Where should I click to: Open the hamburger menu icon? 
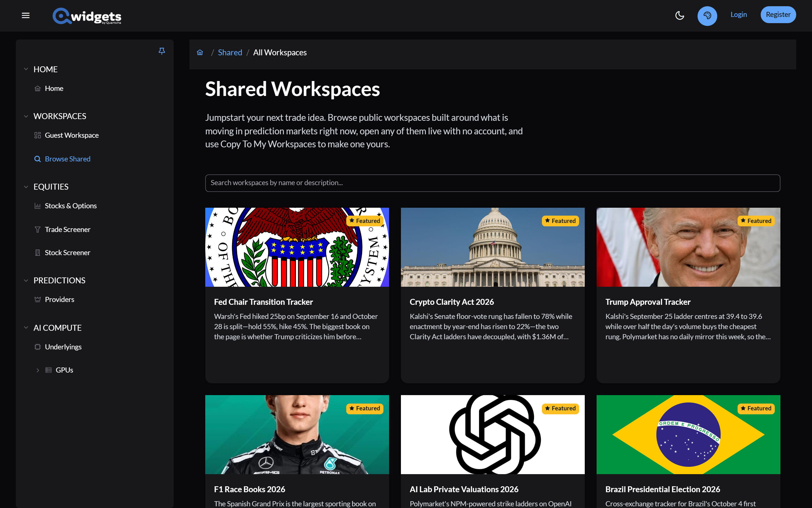tap(25, 16)
